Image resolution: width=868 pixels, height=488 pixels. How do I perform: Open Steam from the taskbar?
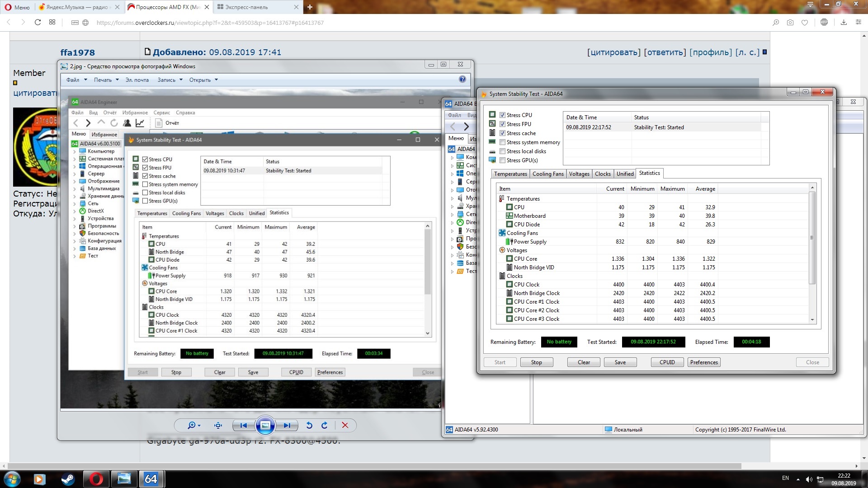68,479
